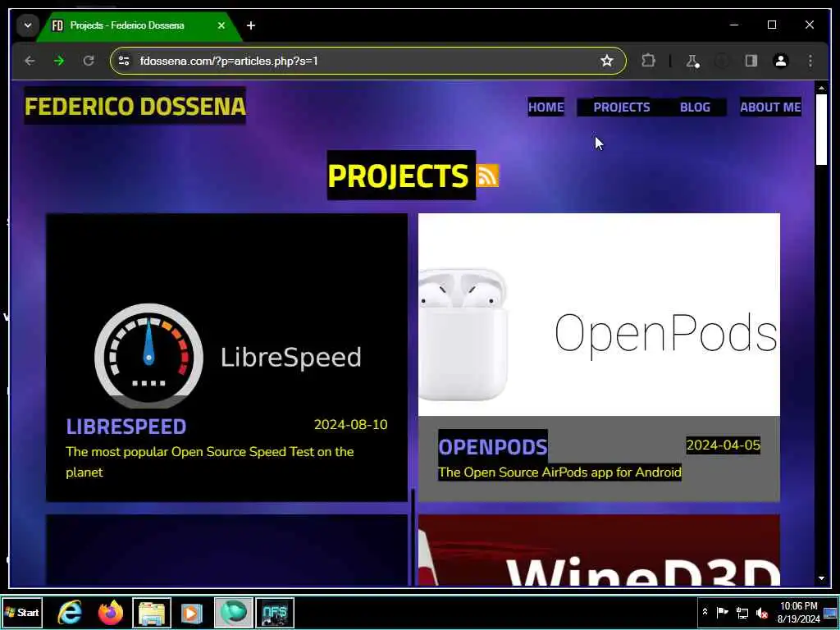This screenshot has width=840, height=630.
Task: Click the scrollbar down arrow
Action: coord(821,578)
